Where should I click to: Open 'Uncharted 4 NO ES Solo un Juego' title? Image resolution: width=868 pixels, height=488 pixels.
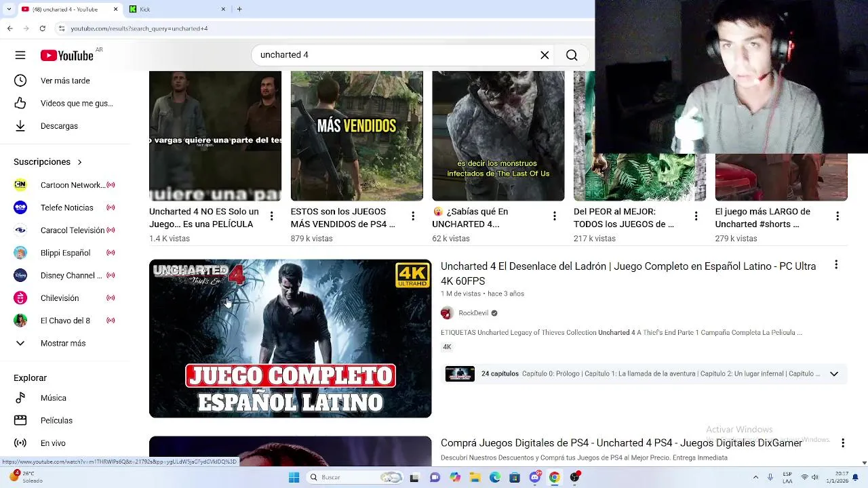[x=204, y=218]
